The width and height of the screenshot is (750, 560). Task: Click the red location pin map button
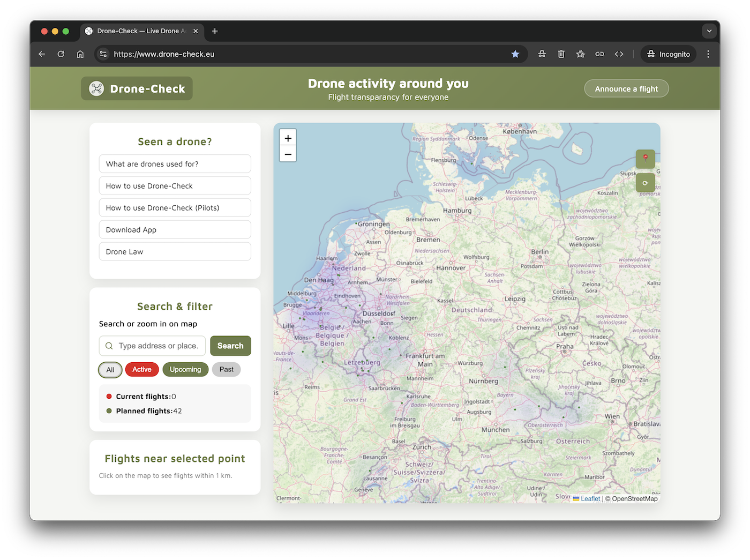pyautogui.click(x=645, y=159)
